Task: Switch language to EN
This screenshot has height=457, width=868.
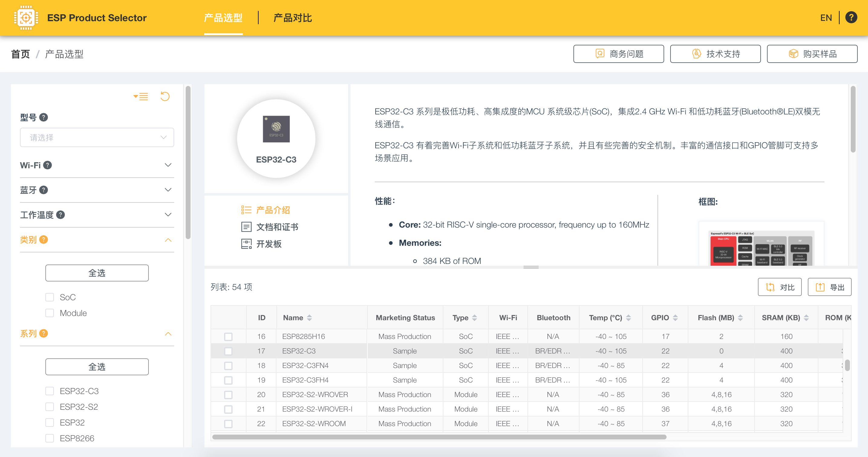Action: 826,18
